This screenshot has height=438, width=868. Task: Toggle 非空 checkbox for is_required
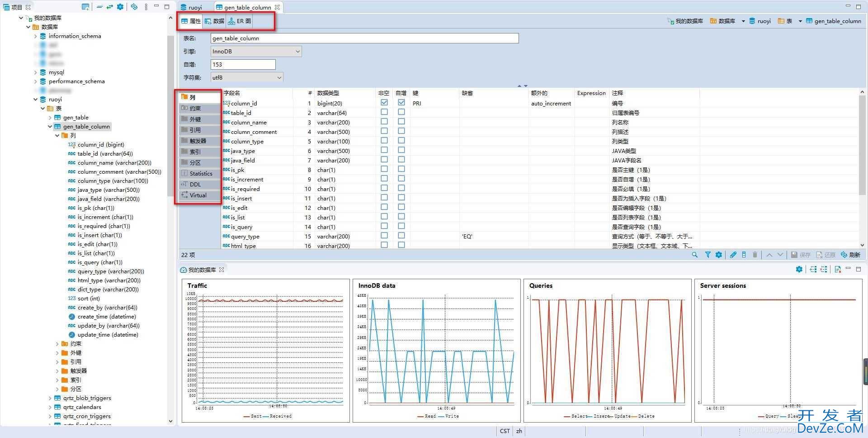[x=384, y=188]
